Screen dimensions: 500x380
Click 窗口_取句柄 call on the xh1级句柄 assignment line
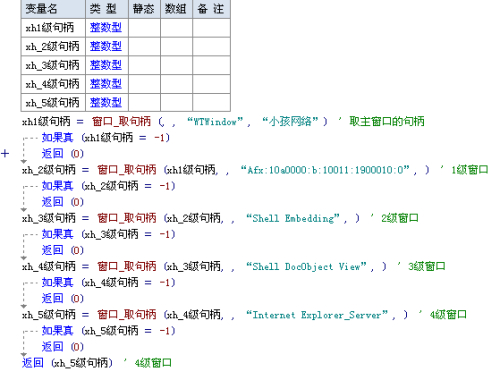(121, 121)
